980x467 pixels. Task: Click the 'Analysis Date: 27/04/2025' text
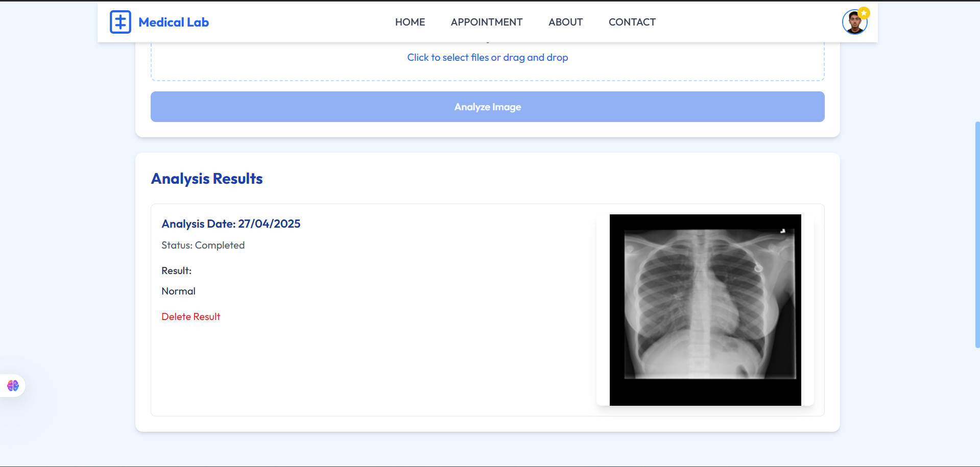tap(230, 224)
